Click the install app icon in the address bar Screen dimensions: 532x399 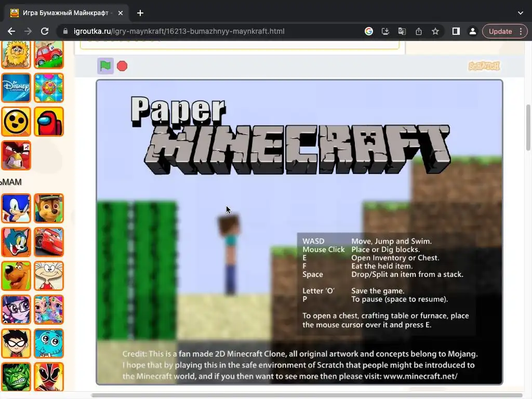[x=385, y=31]
